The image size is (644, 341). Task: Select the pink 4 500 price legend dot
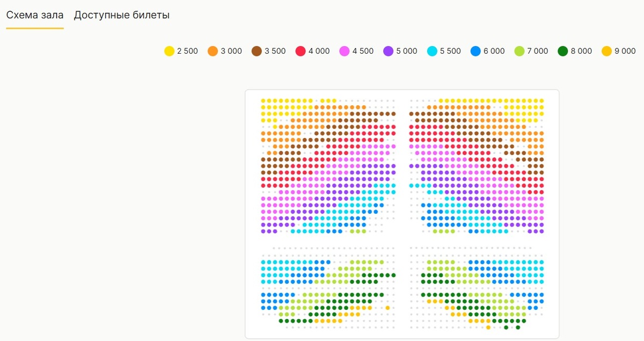click(345, 51)
